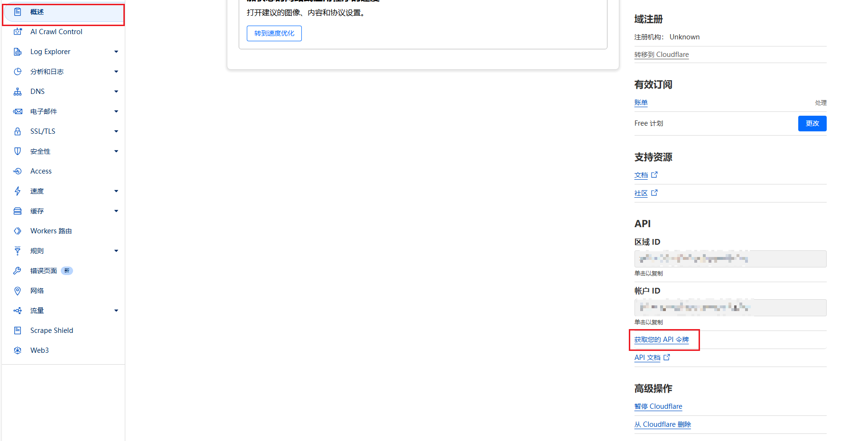Screen dimensions: 868x441
Task: Select the SSL/TLS padlock icon
Action: click(18, 131)
